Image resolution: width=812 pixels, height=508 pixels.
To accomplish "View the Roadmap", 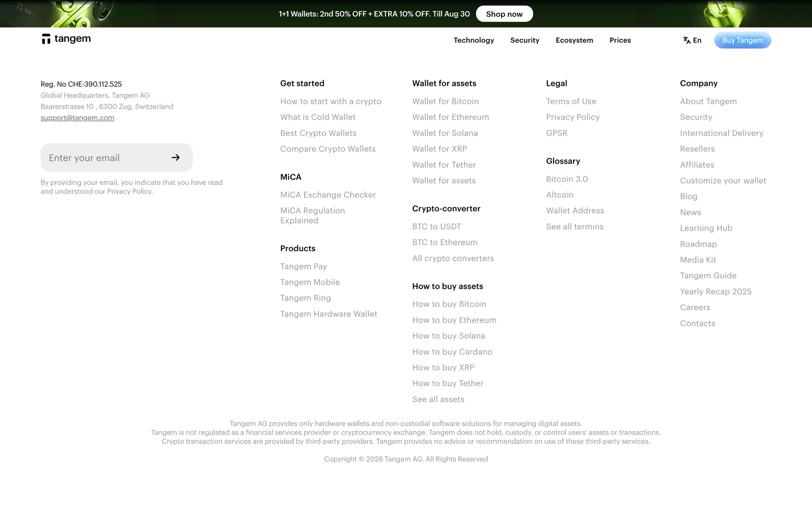I will (x=698, y=244).
